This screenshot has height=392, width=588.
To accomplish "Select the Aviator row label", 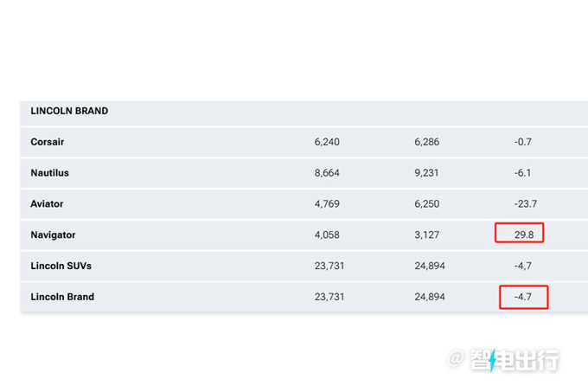I will (x=47, y=204).
